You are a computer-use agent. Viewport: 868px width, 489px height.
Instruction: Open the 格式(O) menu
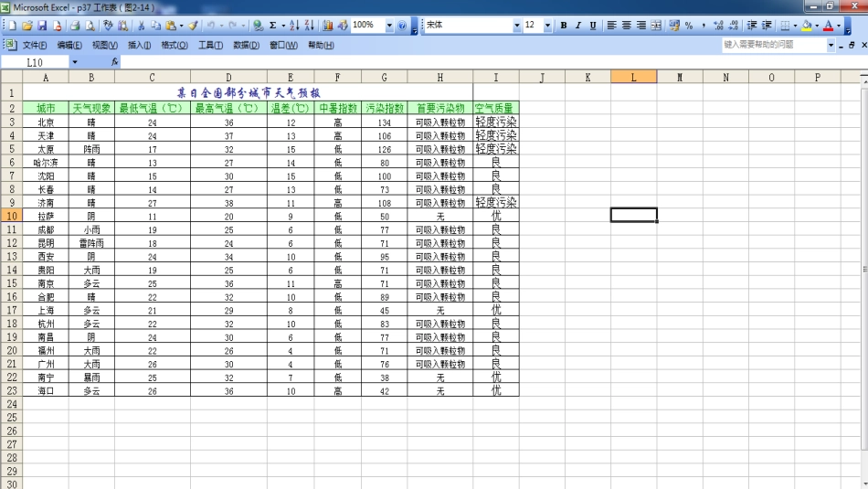coord(175,45)
